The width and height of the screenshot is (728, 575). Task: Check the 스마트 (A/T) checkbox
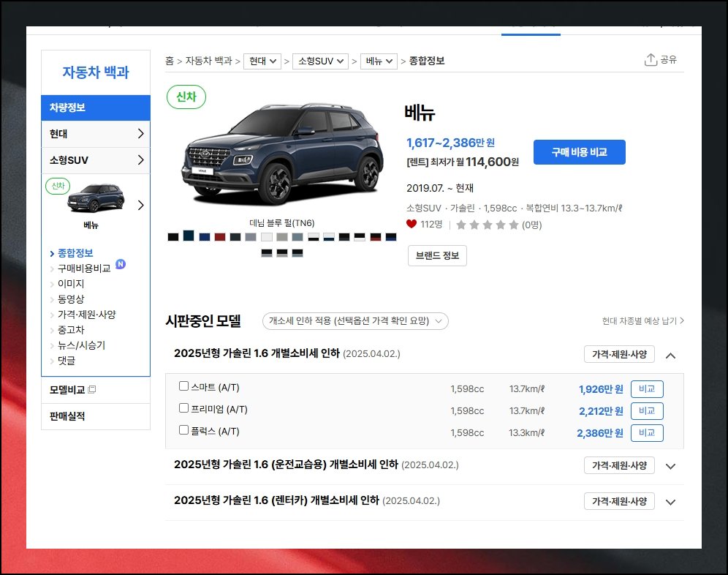[184, 386]
